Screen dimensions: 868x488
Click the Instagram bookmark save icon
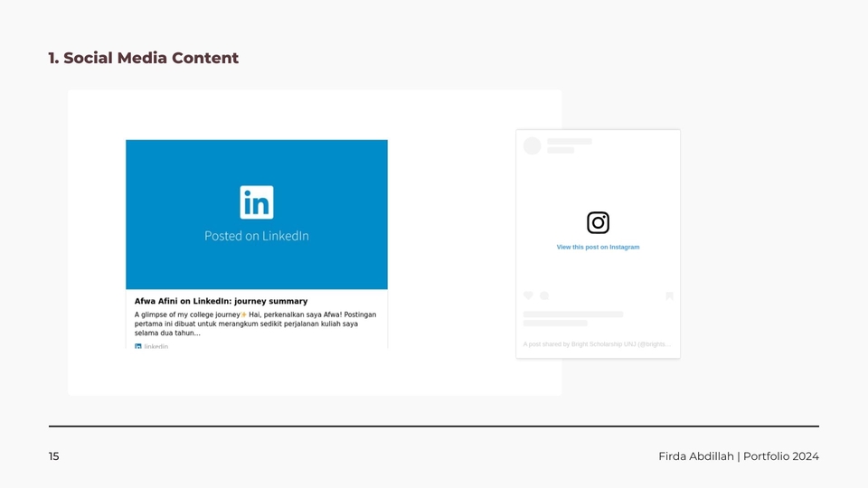[669, 296]
